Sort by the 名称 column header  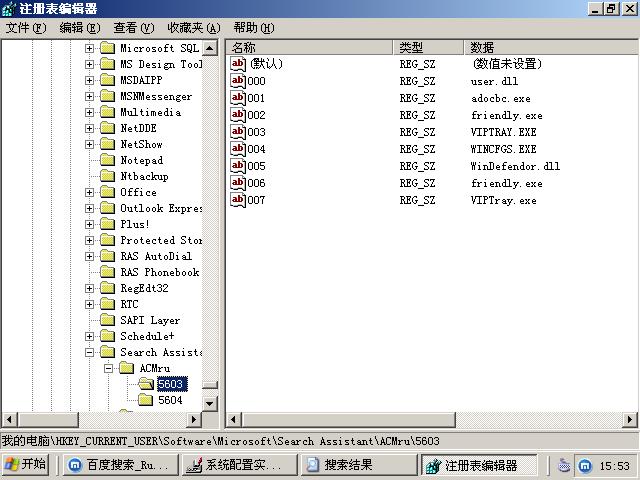click(309, 47)
